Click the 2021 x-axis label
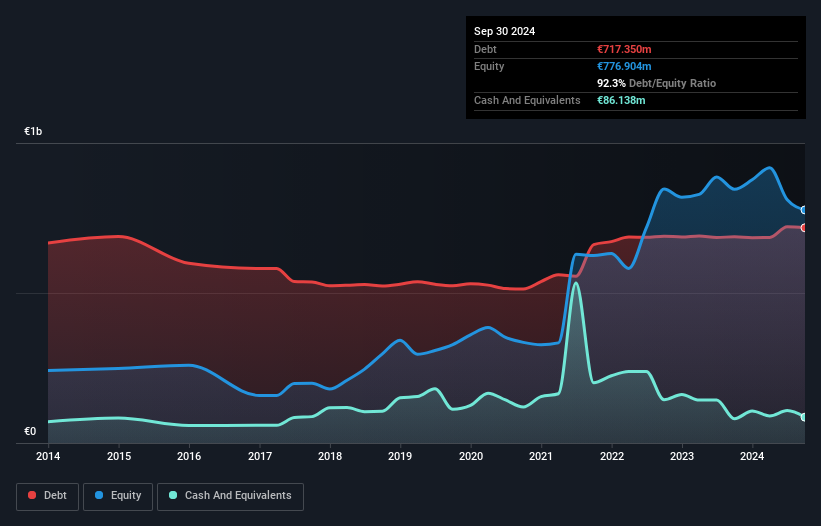The width and height of the screenshot is (821, 526). click(541, 456)
